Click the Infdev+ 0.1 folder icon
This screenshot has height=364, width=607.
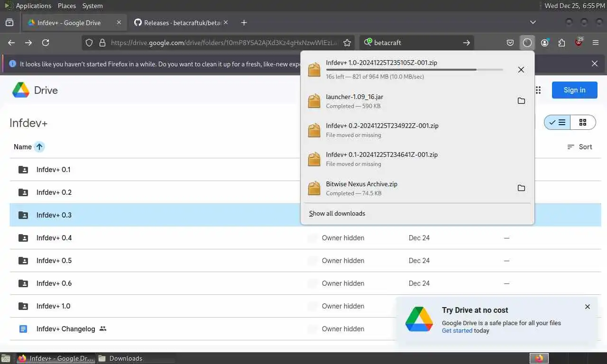pyautogui.click(x=23, y=170)
